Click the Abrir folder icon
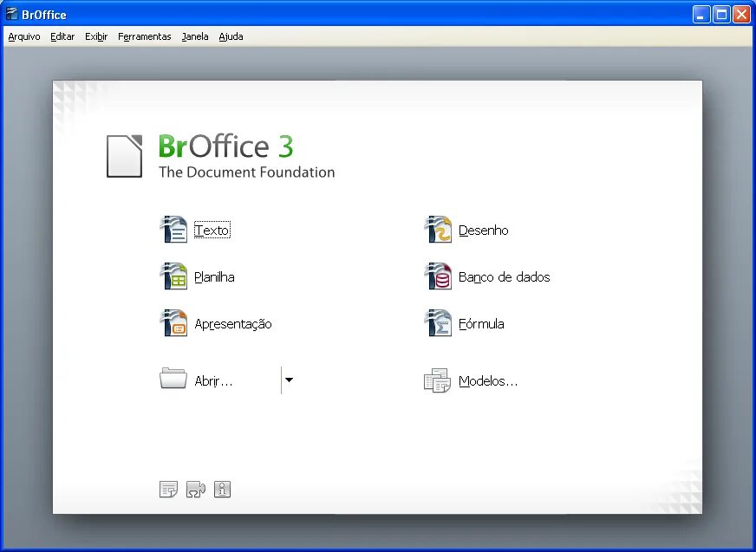 173,379
